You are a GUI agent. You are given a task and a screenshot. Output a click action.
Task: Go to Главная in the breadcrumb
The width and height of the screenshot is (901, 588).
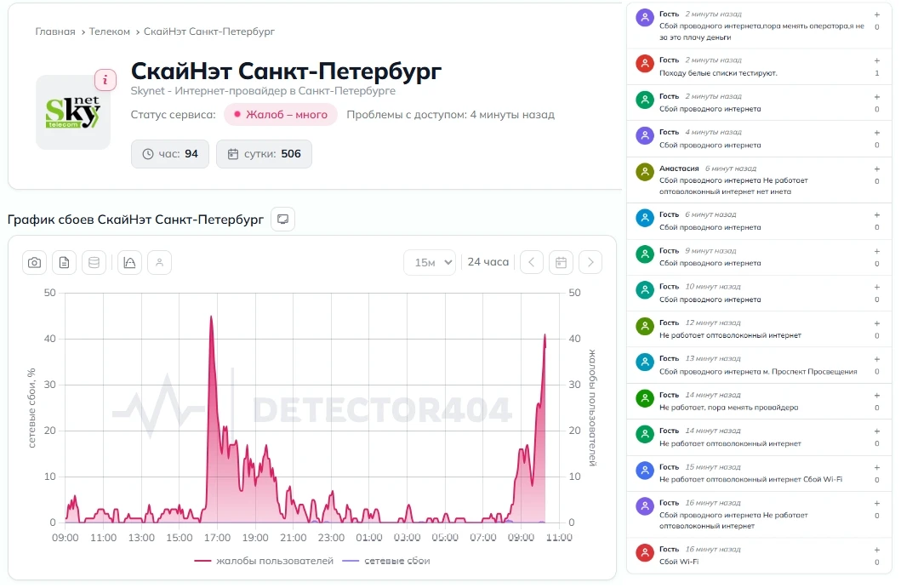coord(55,31)
